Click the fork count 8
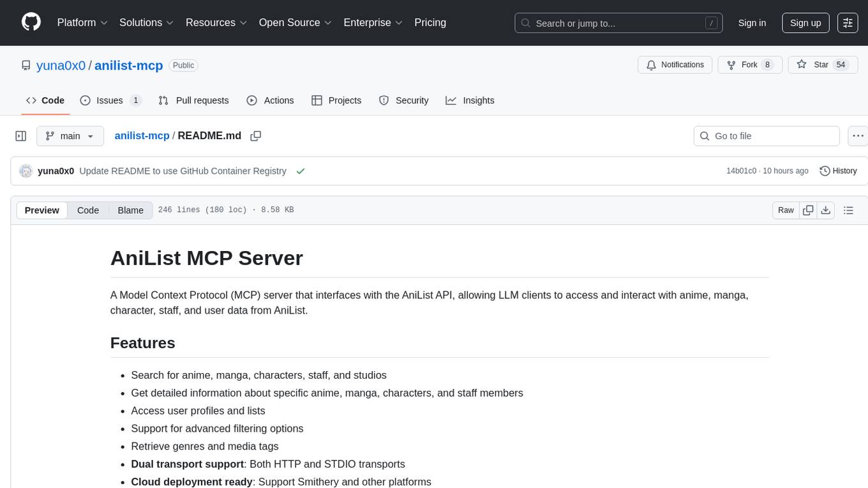The height and width of the screenshot is (488, 868). click(767, 65)
